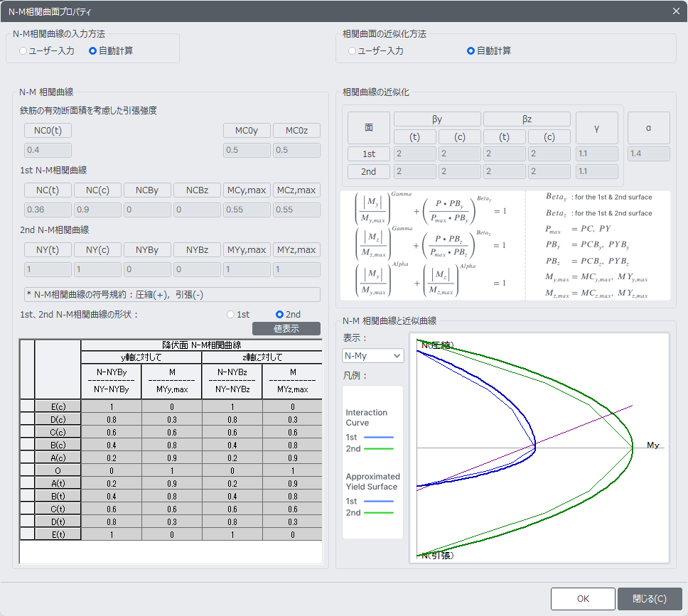This screenshot has height=616, width=688.
Task: Select the A(t) table row header
Action: [x=58, y=484]
